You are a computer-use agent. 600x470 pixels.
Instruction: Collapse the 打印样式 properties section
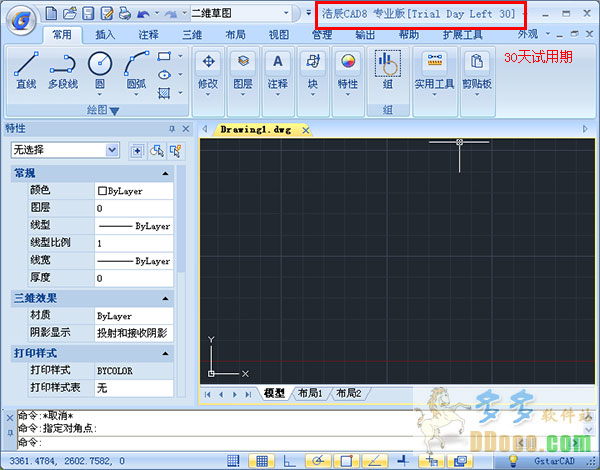(x=165, y=353)
